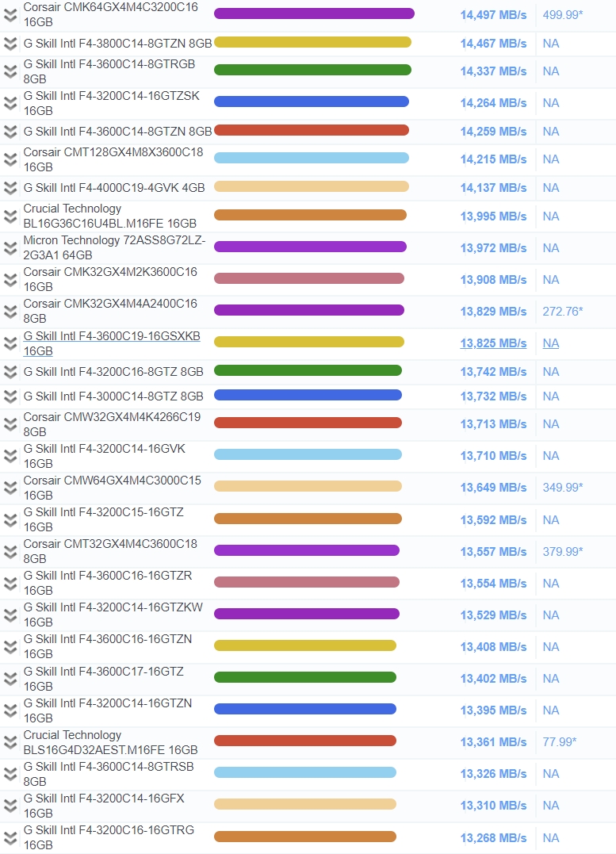Click the 13,995 MB/s score
The height and width of the screenshot is (854, 616).
coord(493,216)
